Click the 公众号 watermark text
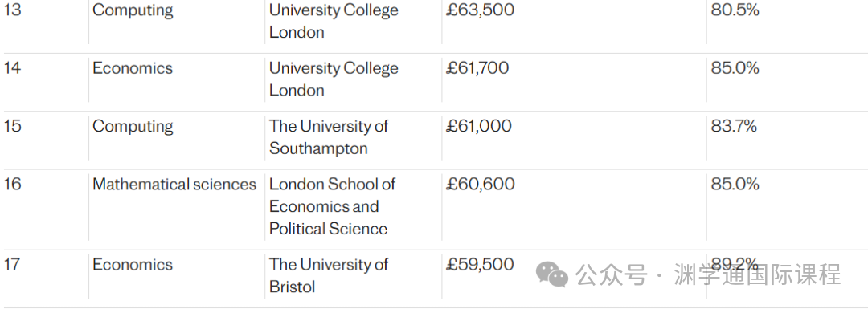Viewport: 868px width, 309px height. pyautogui.click(x=611, y=274)
